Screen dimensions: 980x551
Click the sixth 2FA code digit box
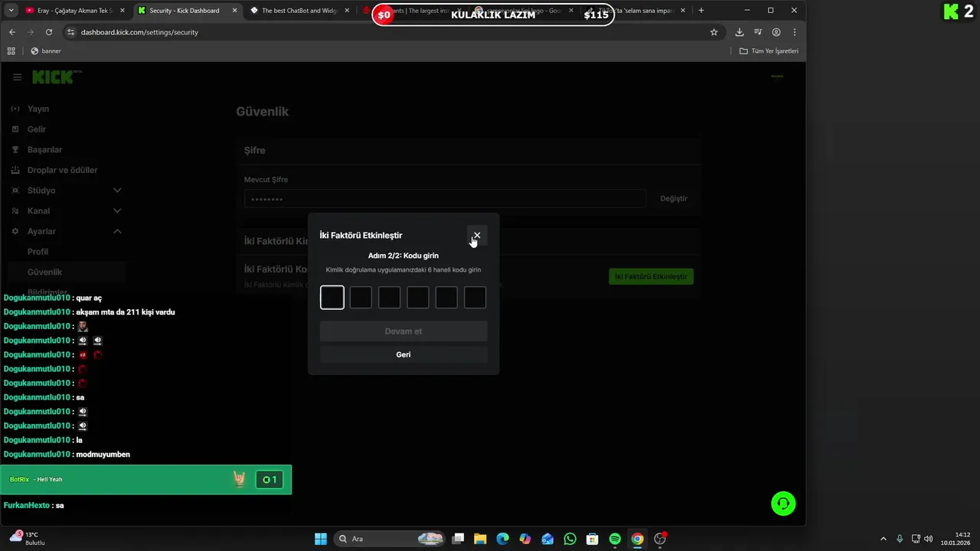click(x=475, y=298)
